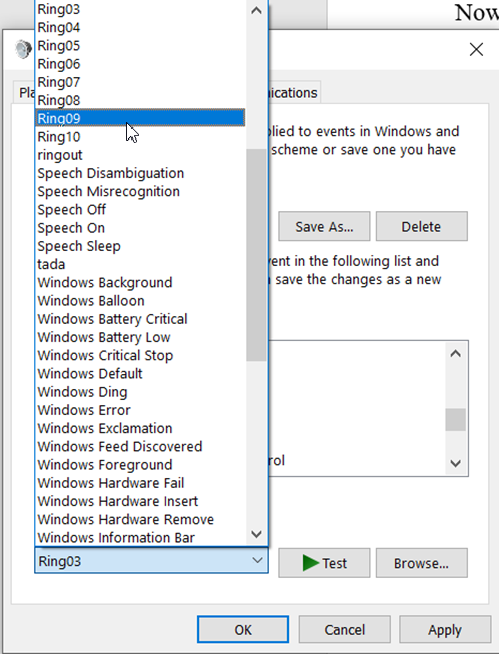This screenshot has width=499, height=654.
Task: Click the Save As... button
Action: pos(324,226)
